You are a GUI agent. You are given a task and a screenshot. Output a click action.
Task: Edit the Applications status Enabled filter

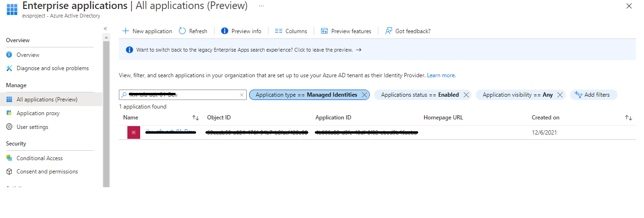click(420, 95)
